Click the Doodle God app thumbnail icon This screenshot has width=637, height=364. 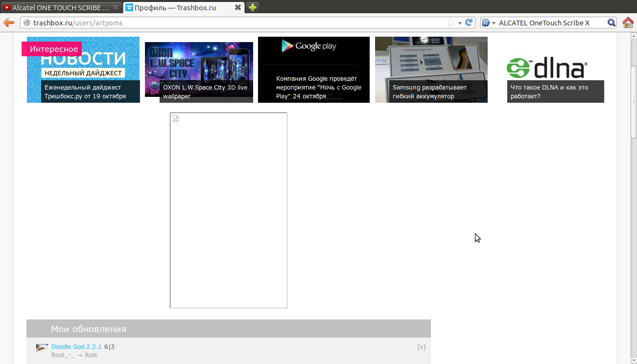(42, 347)
